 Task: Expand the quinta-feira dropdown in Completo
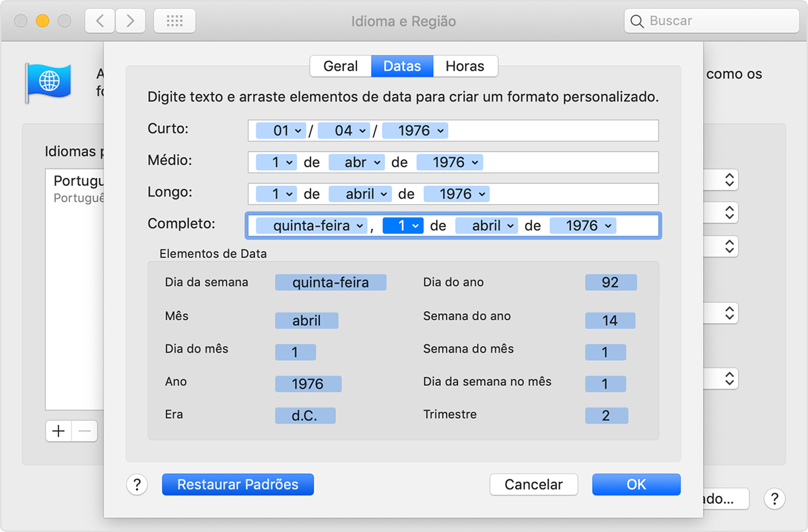(x=311, y=226)
